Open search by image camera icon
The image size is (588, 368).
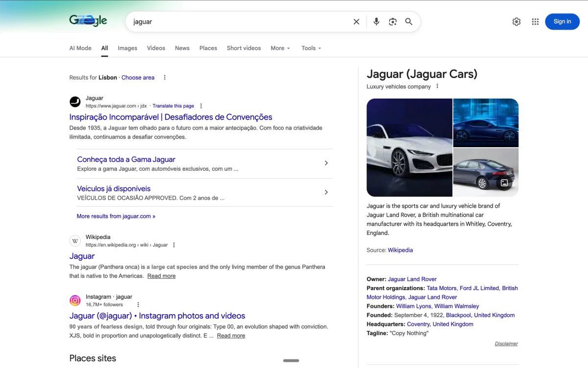pos(392,22)
